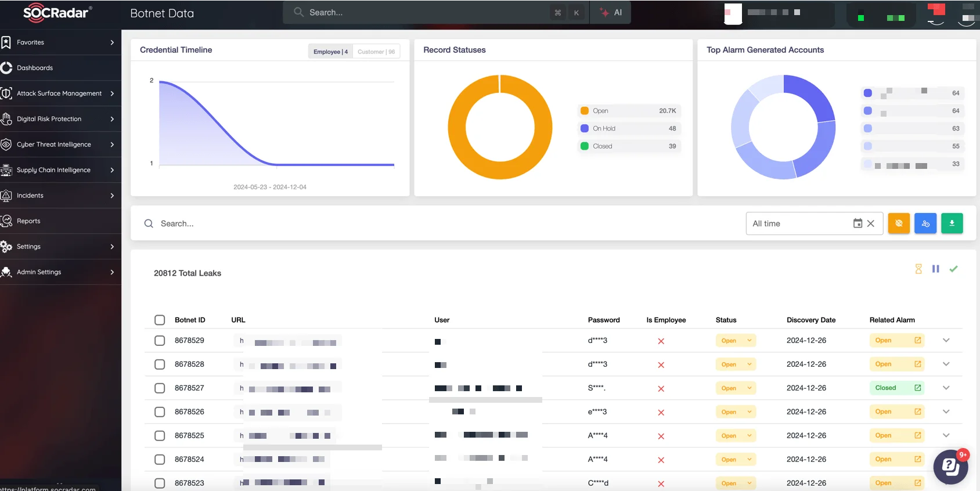Check the box for Botnet ID 8678523
980x491 pixels.
(x=160, y=483)
